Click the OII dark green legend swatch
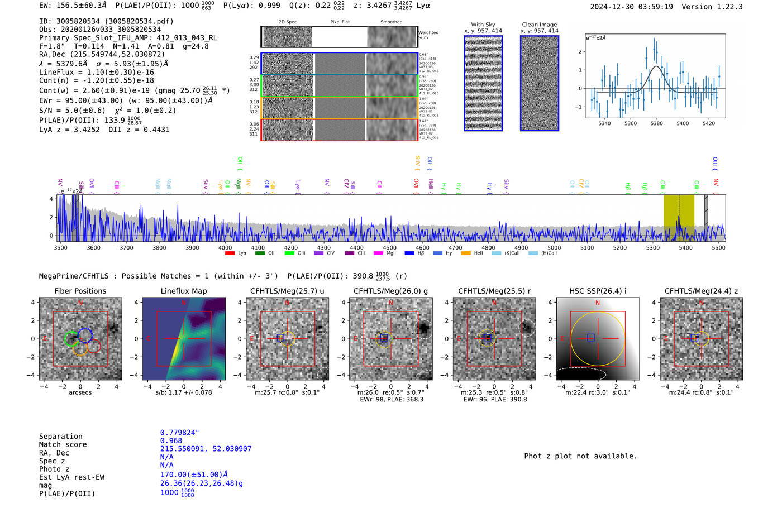This screenshot has height=532, width=782. click(260, 253)
